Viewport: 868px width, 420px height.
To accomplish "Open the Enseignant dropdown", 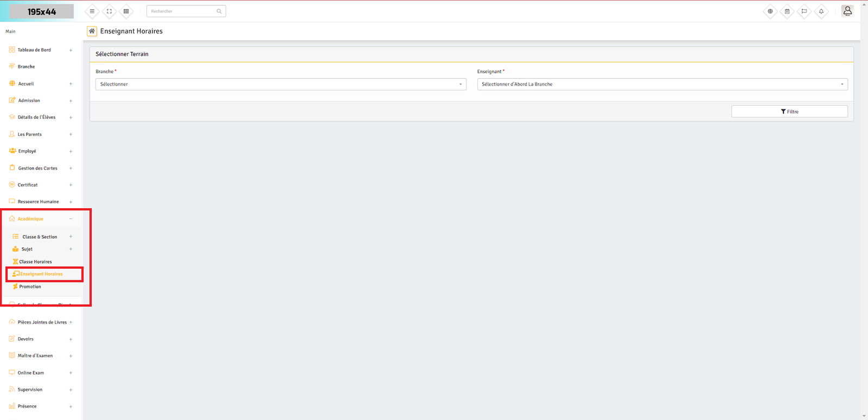I will (x=662, y=85).
